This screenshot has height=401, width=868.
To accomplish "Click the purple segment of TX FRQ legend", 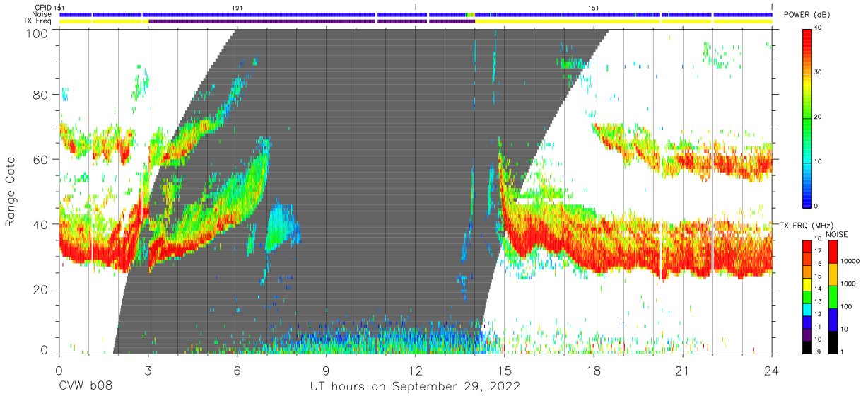I will click(808, 333).
